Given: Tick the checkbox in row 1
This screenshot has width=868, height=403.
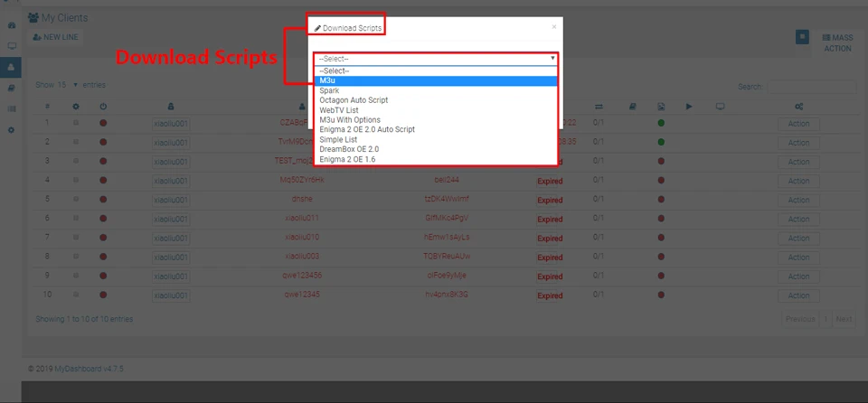Looking at the screenshot, I should [x=76, y=123].
